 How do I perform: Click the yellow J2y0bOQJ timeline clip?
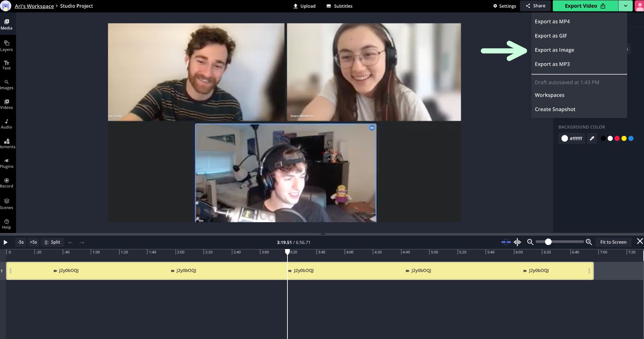coord(235,271)
